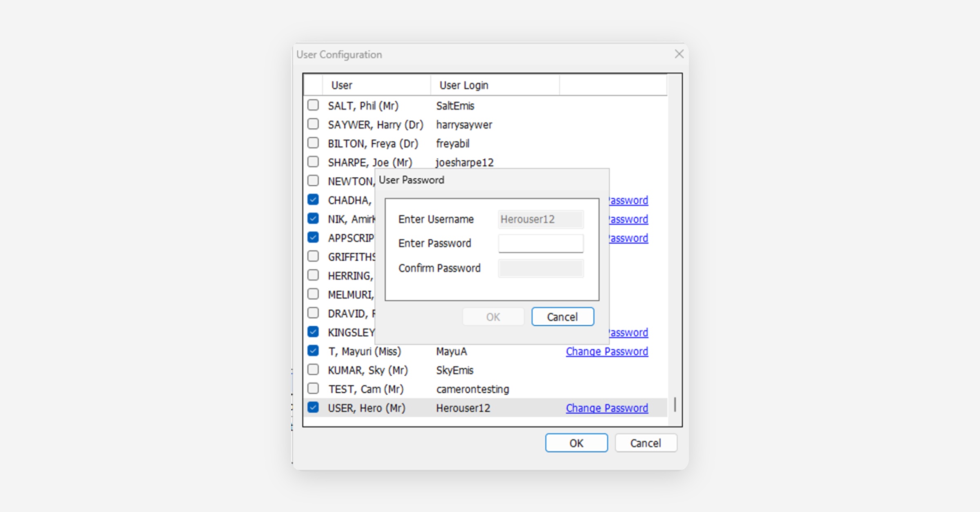Tick the checkbox for SALT, Phil (Mr)

(313, 105)
